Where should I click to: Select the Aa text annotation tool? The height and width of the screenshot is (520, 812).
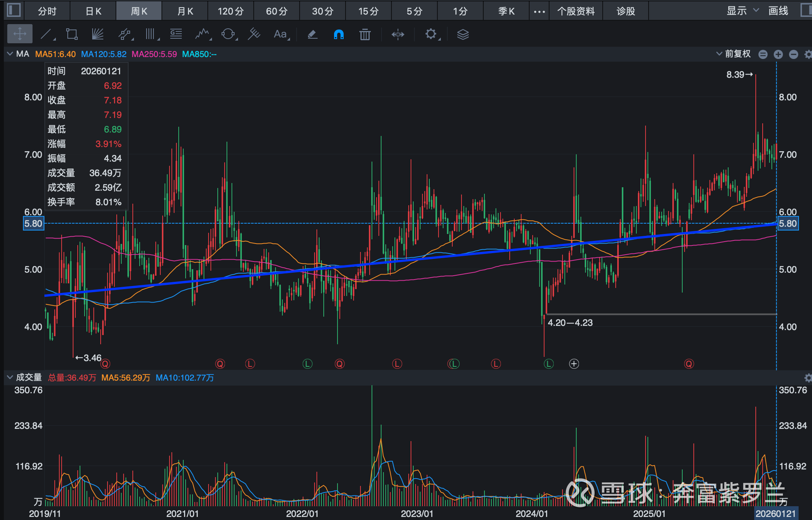pos(280,34)
